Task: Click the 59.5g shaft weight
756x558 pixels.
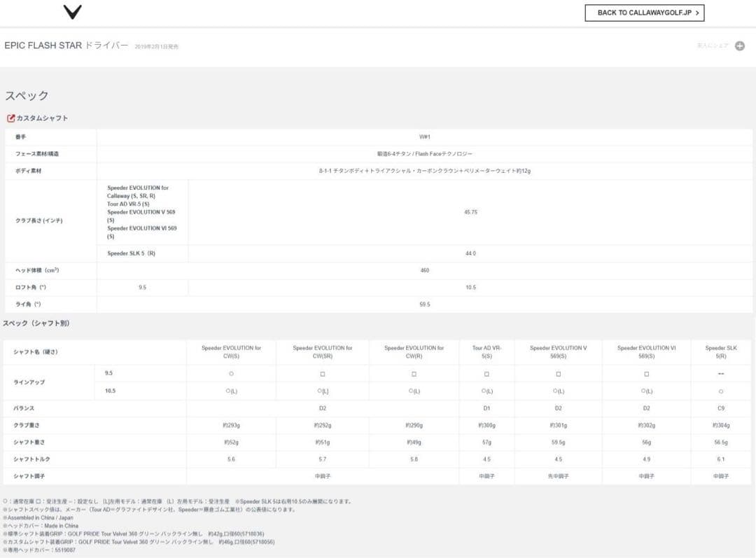Action: click(558, 442)
